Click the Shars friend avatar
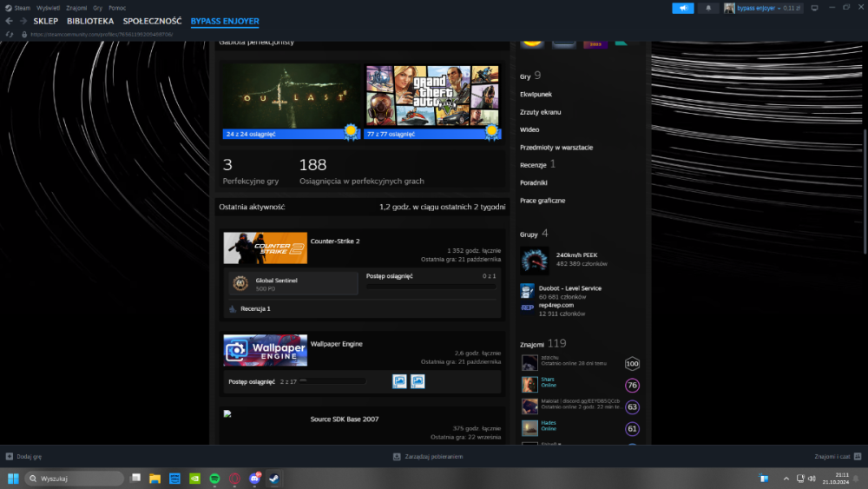Viewport: 868px width, 489px height. 529,384
